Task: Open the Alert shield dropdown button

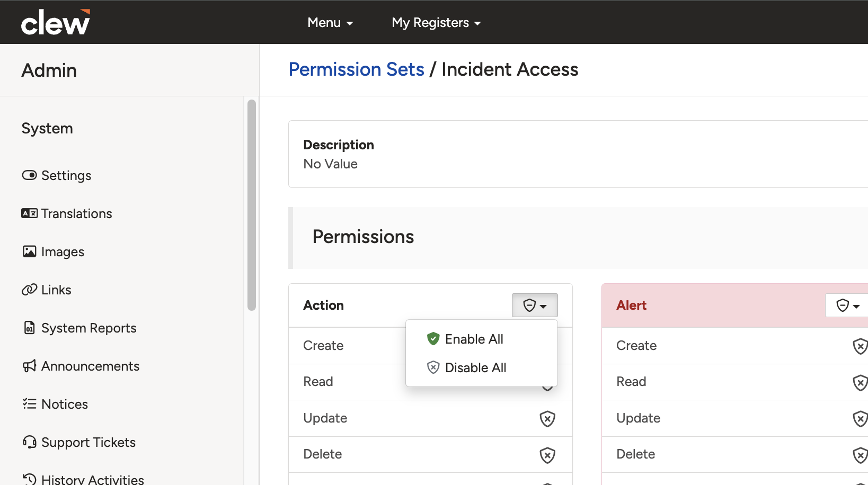Action: pyautogui.click(x=847, y=306)
